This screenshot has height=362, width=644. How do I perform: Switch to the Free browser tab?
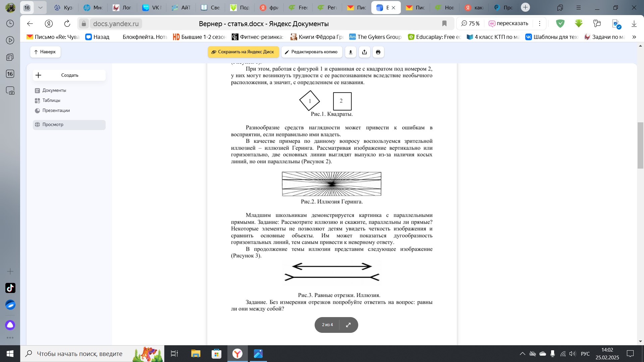tap(298, 7)
